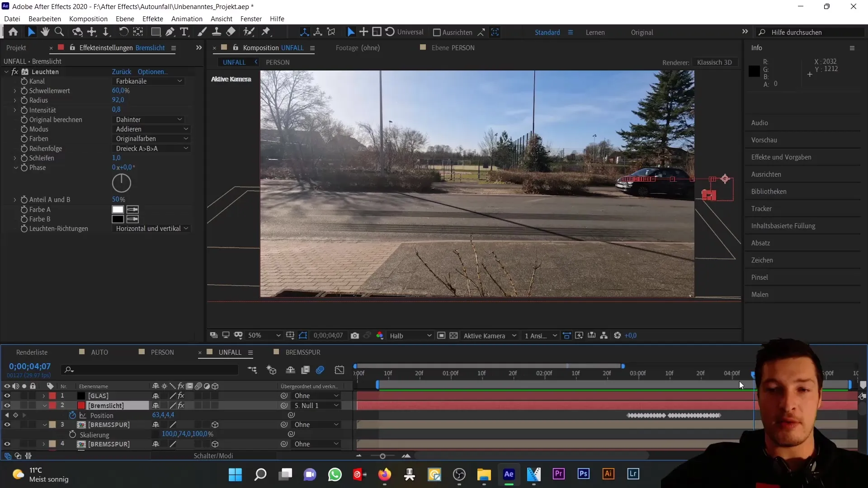Image resolution: width=868 pixels, height=488 pixels.
Task: Open resolution Halb dropdown
Action: [410, 336]
